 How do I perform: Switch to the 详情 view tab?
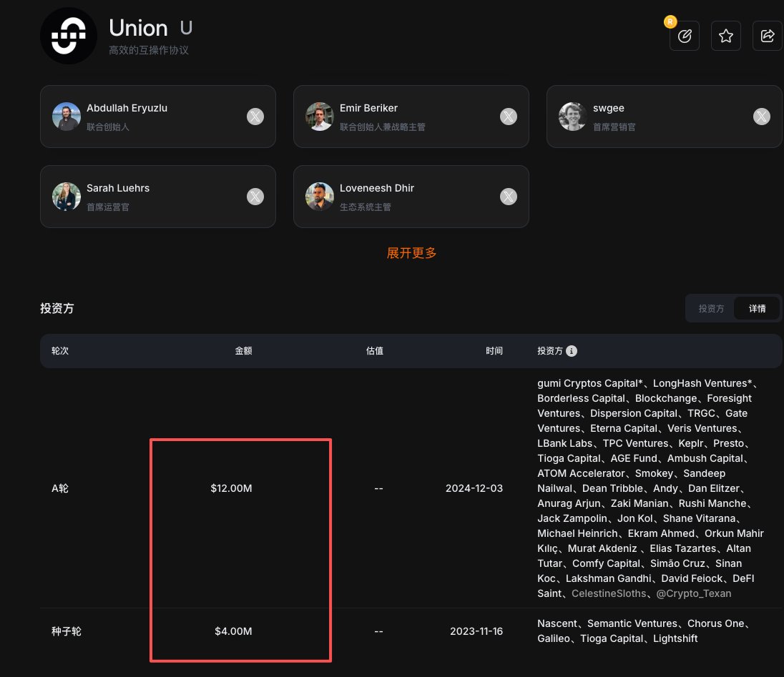pos(757,308)
